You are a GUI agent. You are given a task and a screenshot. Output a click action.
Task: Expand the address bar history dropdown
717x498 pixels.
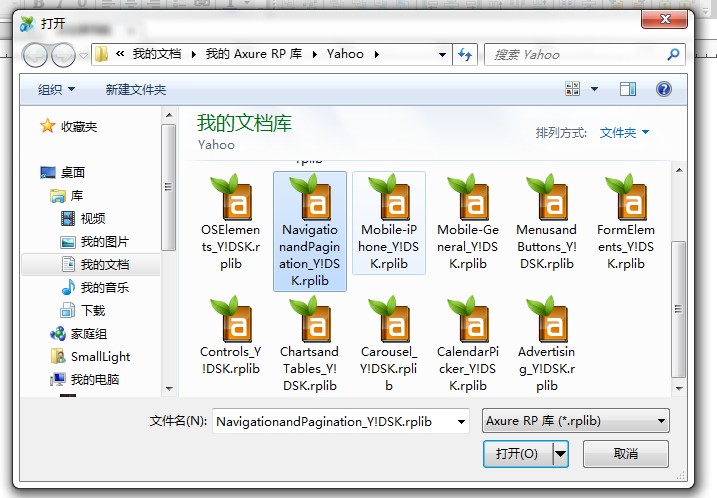[442, 54]
